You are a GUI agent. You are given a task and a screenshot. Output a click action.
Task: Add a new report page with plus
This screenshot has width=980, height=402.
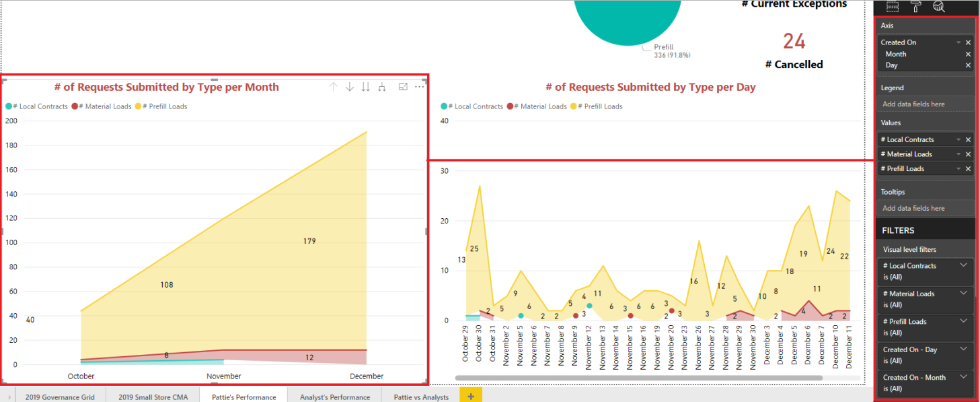471,397
